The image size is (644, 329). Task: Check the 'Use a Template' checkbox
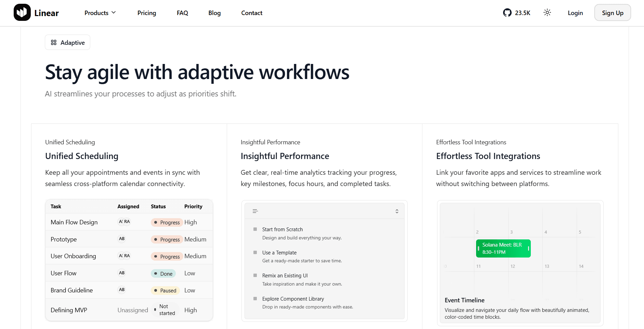tap(254, 252)
